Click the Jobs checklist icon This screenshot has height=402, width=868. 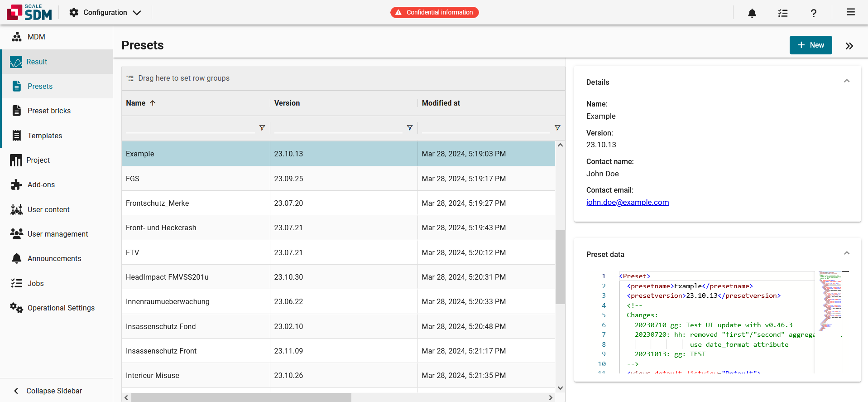[x=17, y=283]
